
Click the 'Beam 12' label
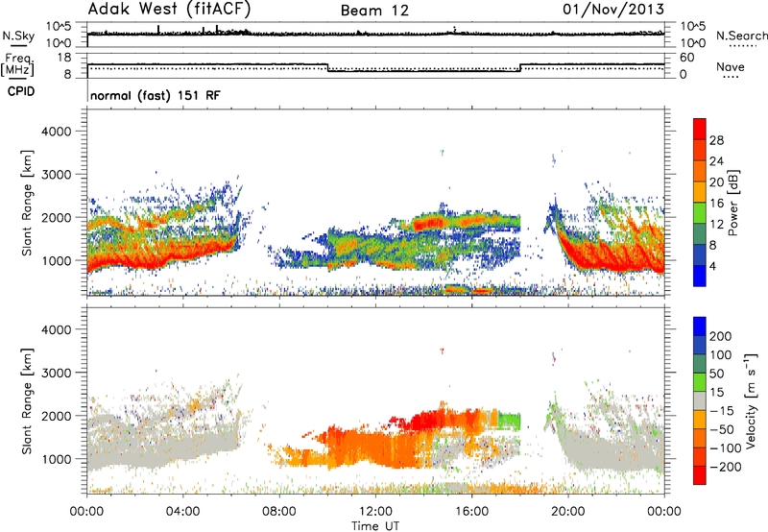[374, 11]
